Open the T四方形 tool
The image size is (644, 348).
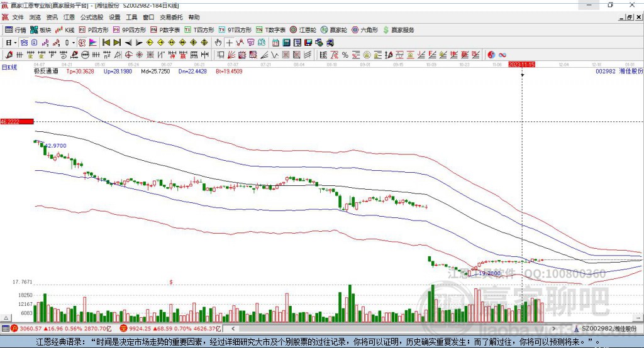(199, 30)
